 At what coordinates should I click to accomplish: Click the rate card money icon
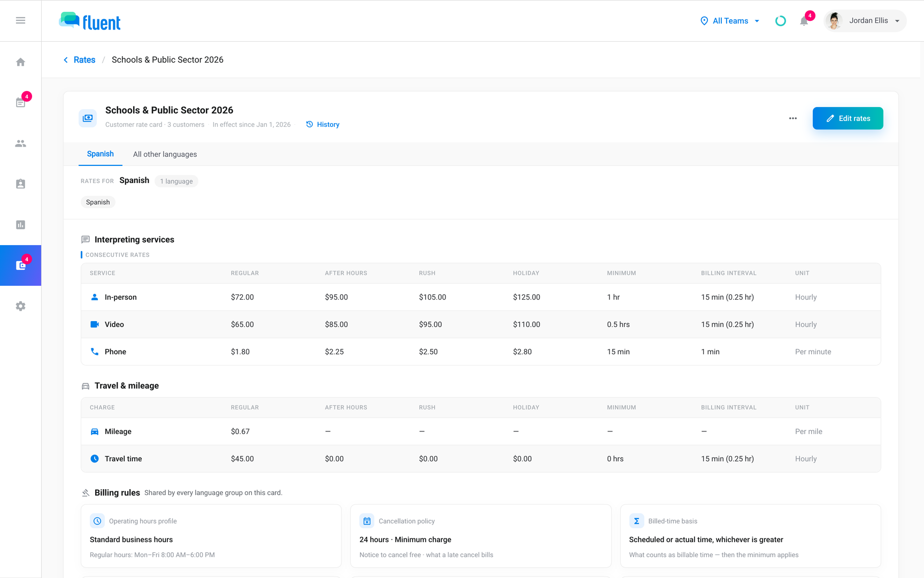click(x=88, y=118)
